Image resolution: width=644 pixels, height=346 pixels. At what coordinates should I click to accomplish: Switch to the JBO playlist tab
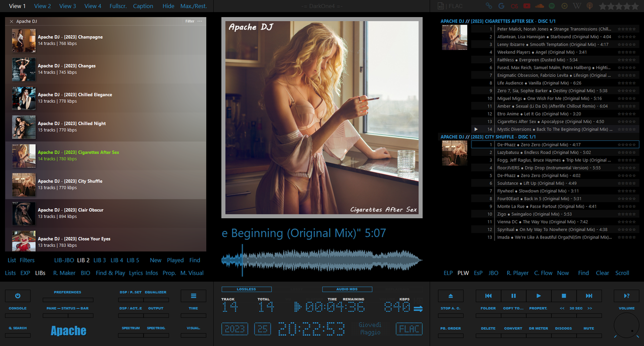494,273
